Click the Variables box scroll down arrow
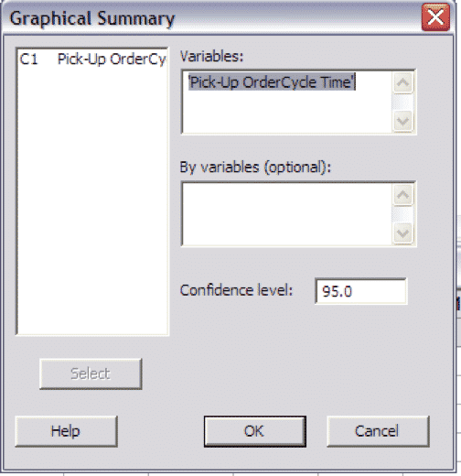The image size is (461, 476). pyautogui.click(x=403, y=122)
